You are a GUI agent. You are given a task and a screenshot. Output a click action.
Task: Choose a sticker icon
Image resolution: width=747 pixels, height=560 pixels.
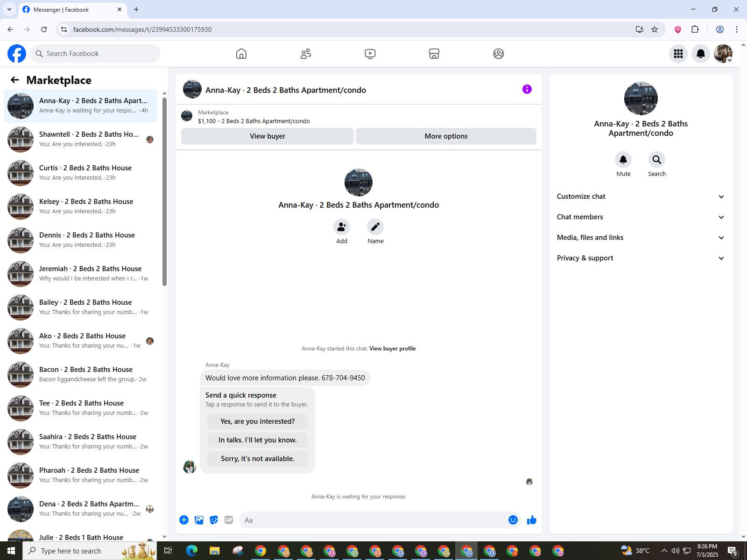[x=214, y=520]
